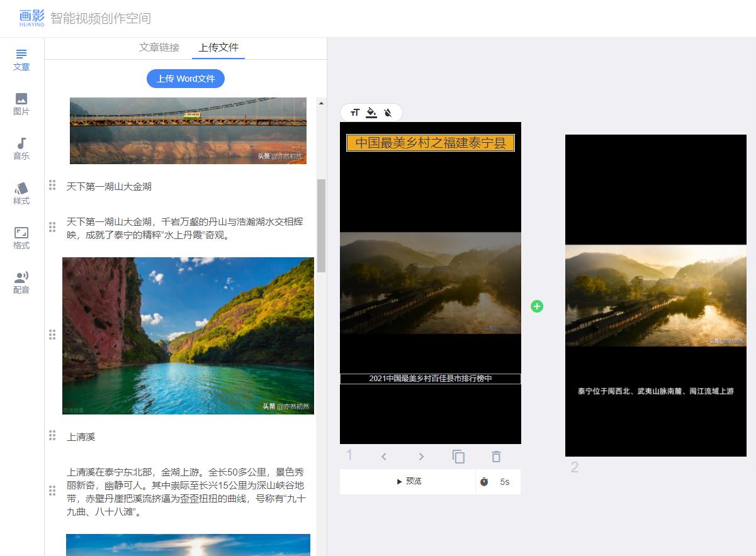The height and width of the screenshot is (556, 756).
Task: Click the clock icon next to 5s
Action: point(484,481)
